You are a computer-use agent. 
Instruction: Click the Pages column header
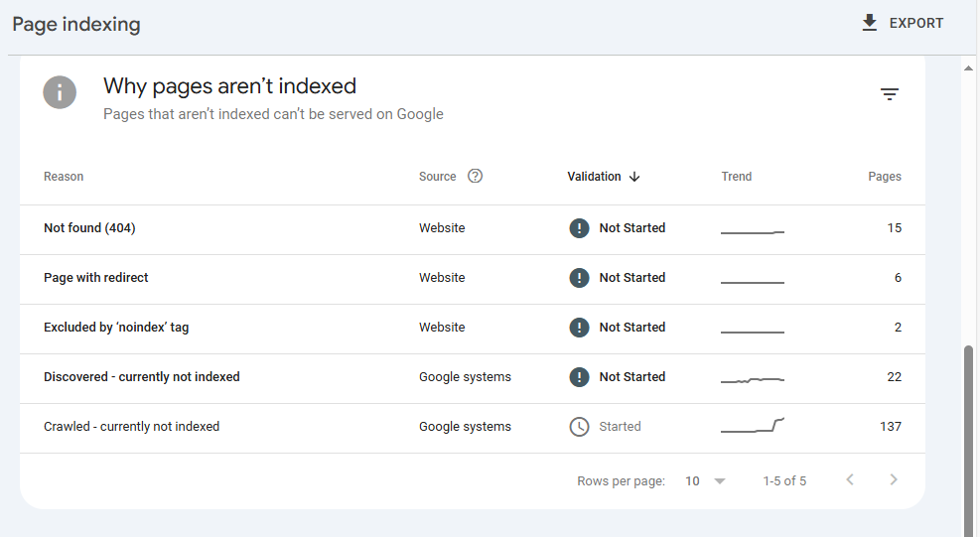(x=884, y=177)
